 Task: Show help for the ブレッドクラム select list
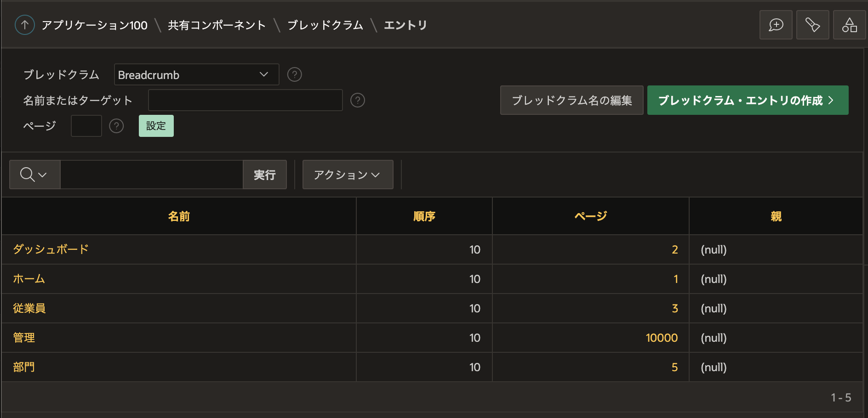point(295,74)
